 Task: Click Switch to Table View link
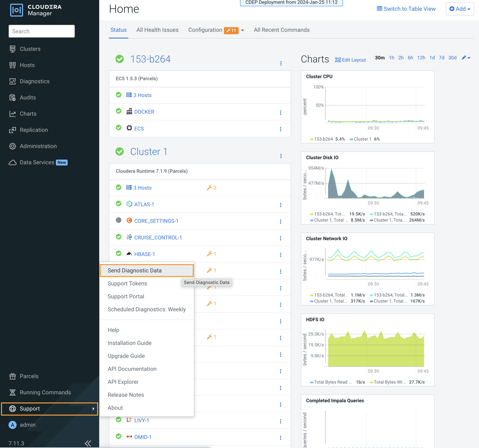tap(406, 9)
